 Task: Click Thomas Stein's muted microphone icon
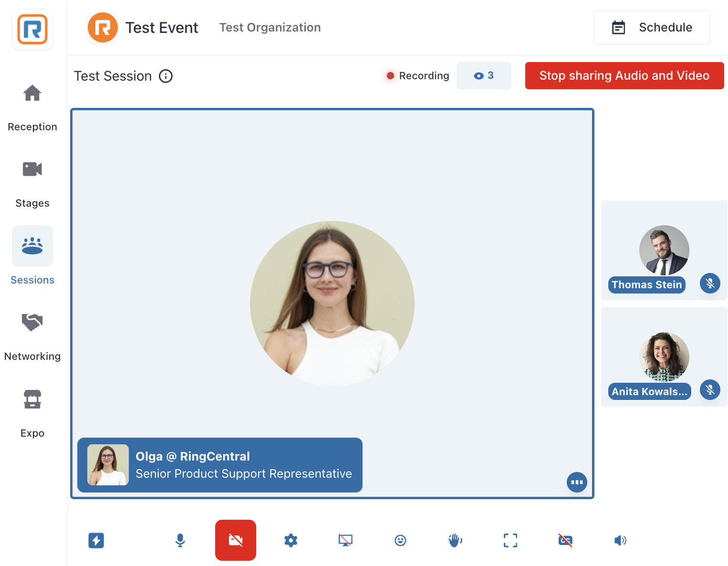pyautogui.click(x=710, y=283)
